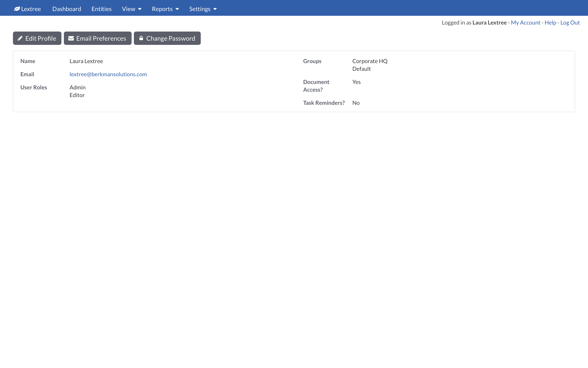This screenshot has height=368, width=588.
Task: Click the Groups label
Action: click(x=312, y=61)
